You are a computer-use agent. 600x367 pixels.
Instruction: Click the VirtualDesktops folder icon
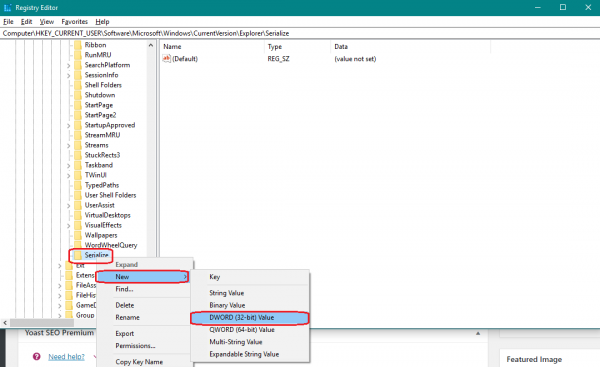click(x=78, y=215)
